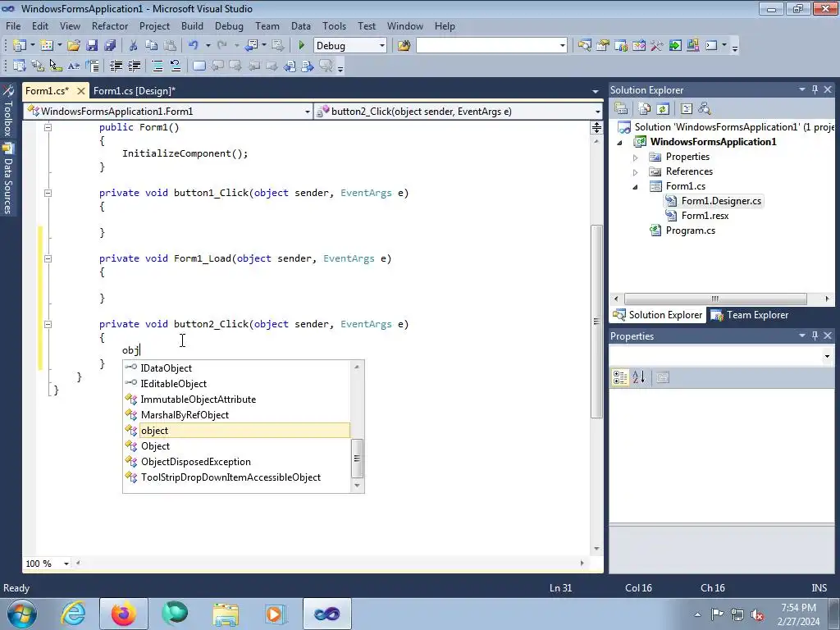840x630 pixels.
Task: Open the WindowsFormsApplication1.Form1 class dropdown
Action: coord(307,112)
